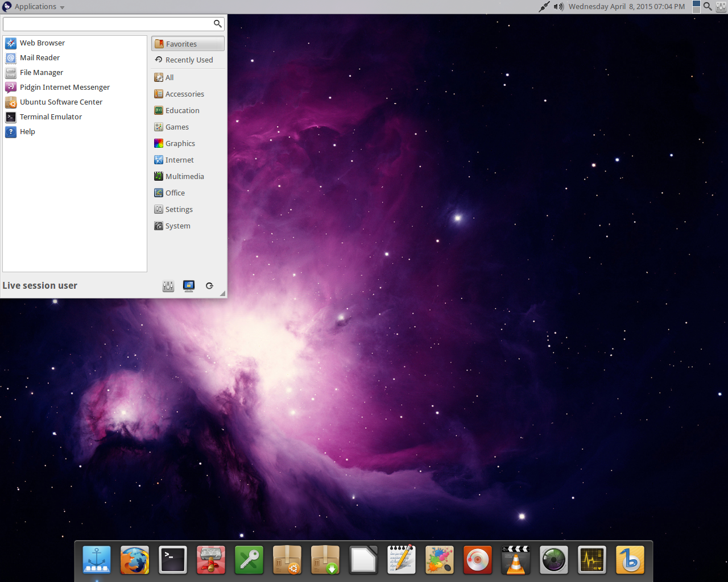Screen dimensions: 728x582
Task: Open the Internet category
Action: click(179, 160)
